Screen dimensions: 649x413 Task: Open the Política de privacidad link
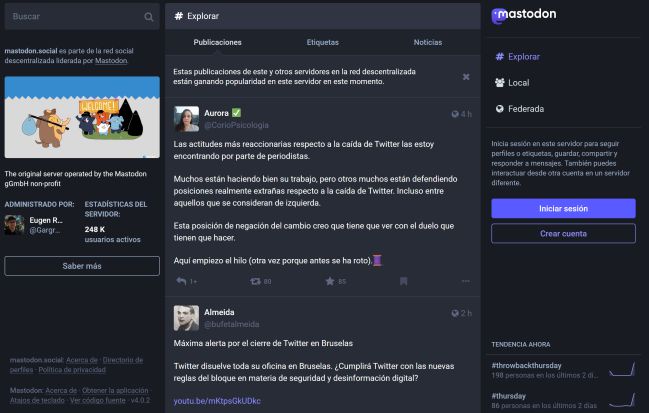pos(72,370)
